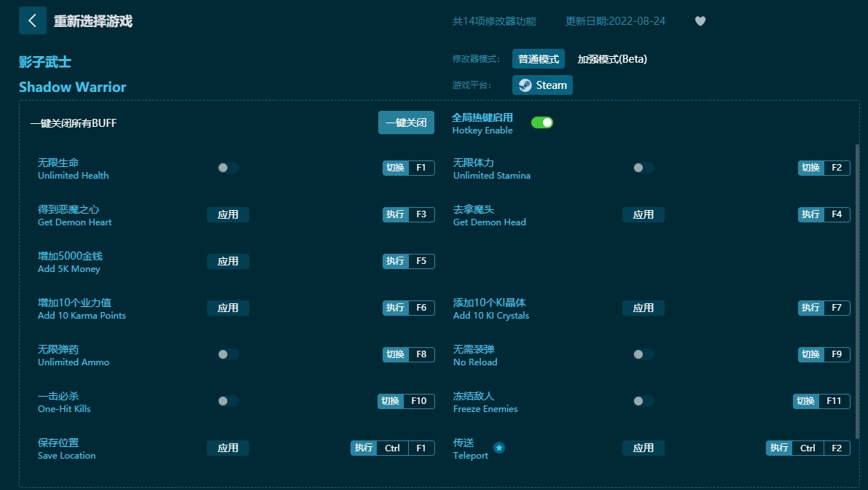Click F2 hotkey for Unlimited Stamina
This screenshot has height=490, width=868.
click(x=837, y=167)
